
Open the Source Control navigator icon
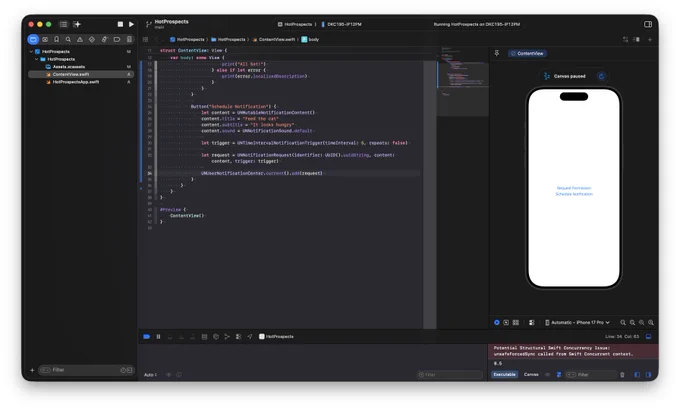click(45, 39)
